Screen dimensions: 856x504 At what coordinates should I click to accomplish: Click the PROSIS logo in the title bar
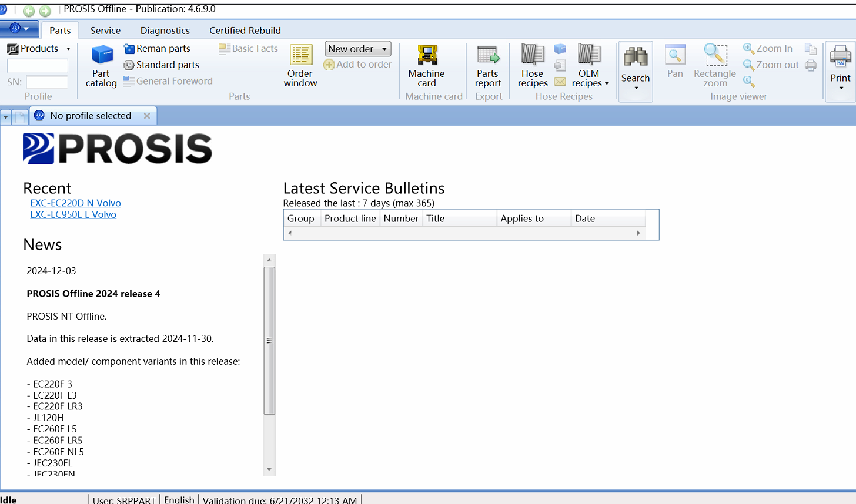pos(3,9)
